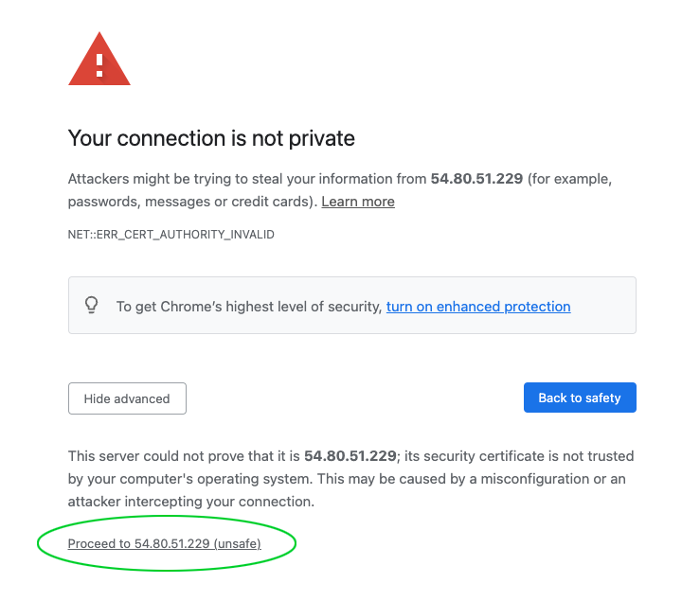The height and width of the screenshot is (601, 700).
Task: Click the NET::ERR_CERT_AUTHORITY_INVALID error code
Action: point(171,234)
